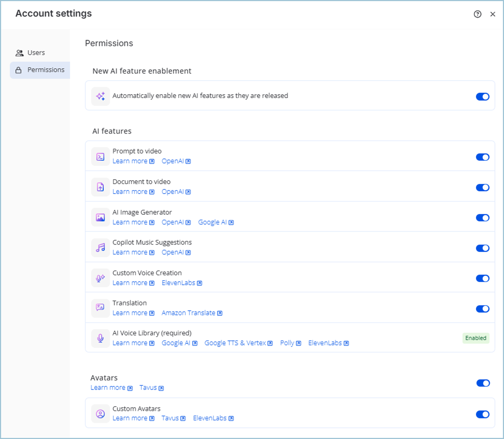Click the AI Image Generator picture icon
The width and height of the screenshot is (504, 439).
[100, 217]
